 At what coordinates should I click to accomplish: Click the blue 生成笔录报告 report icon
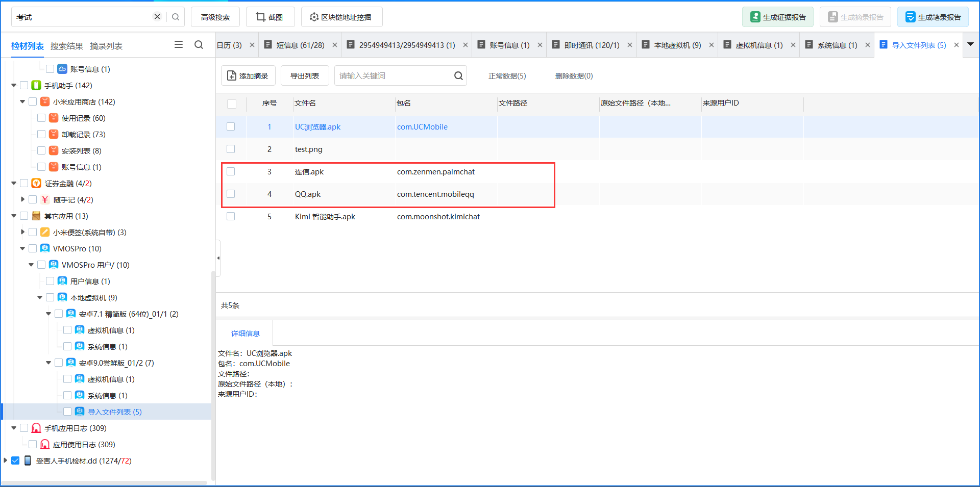click(911, 16)
